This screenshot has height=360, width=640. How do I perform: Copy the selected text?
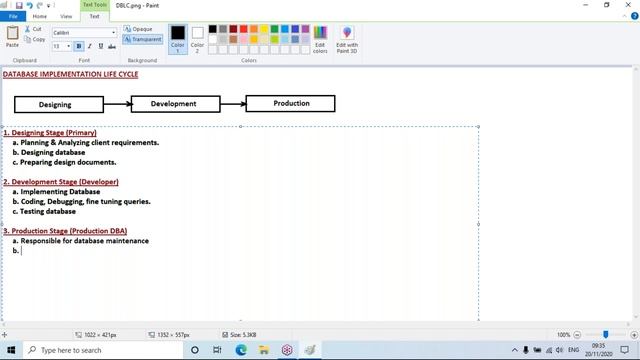point(34,39)
